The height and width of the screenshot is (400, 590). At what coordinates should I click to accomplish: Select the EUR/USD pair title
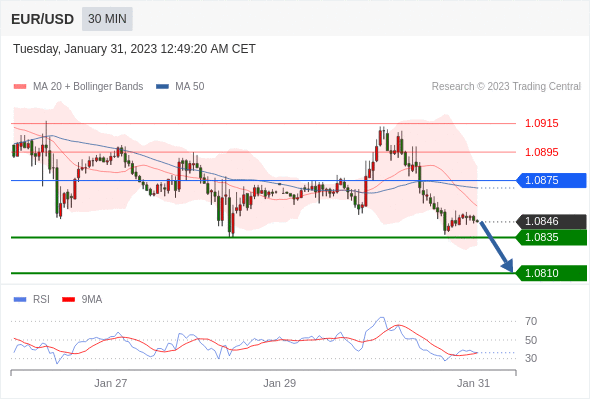tap(43, 19)
